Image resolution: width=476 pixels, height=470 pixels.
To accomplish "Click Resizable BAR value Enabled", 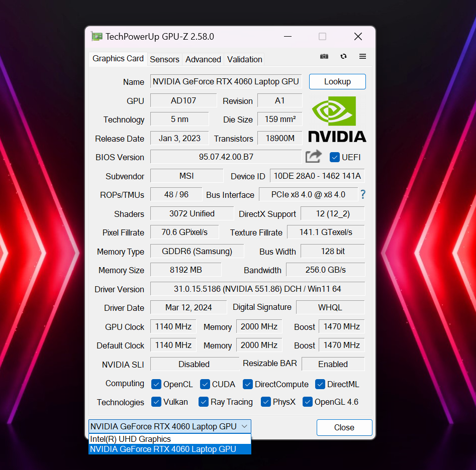I will click(333, 364).
